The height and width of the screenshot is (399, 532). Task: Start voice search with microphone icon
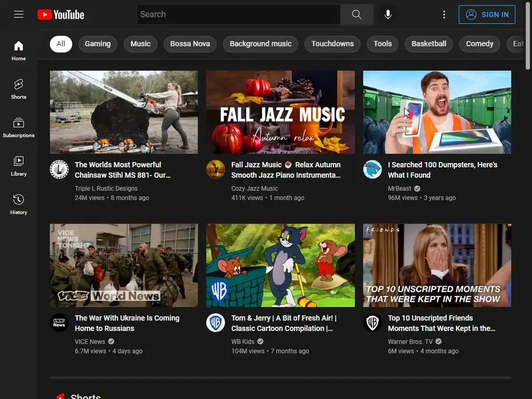point(388,14)
